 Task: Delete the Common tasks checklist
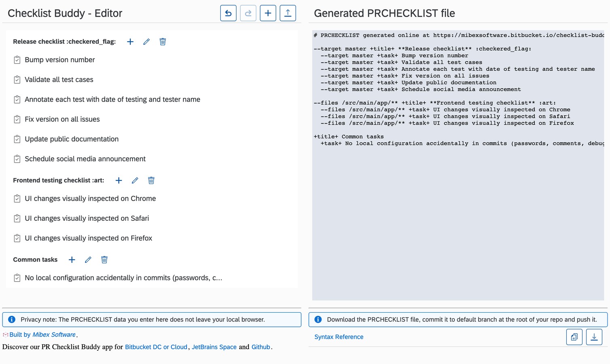pyautogui.click(x=104, y=260)
